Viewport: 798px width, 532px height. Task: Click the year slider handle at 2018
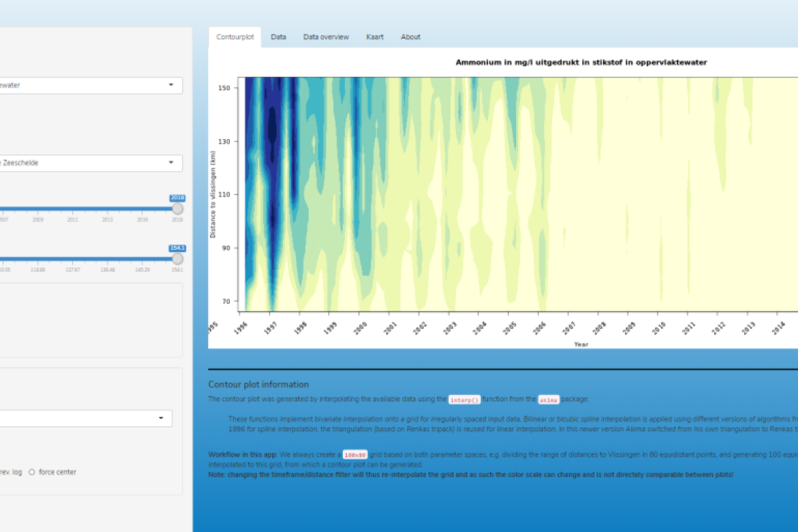point(177,209)
